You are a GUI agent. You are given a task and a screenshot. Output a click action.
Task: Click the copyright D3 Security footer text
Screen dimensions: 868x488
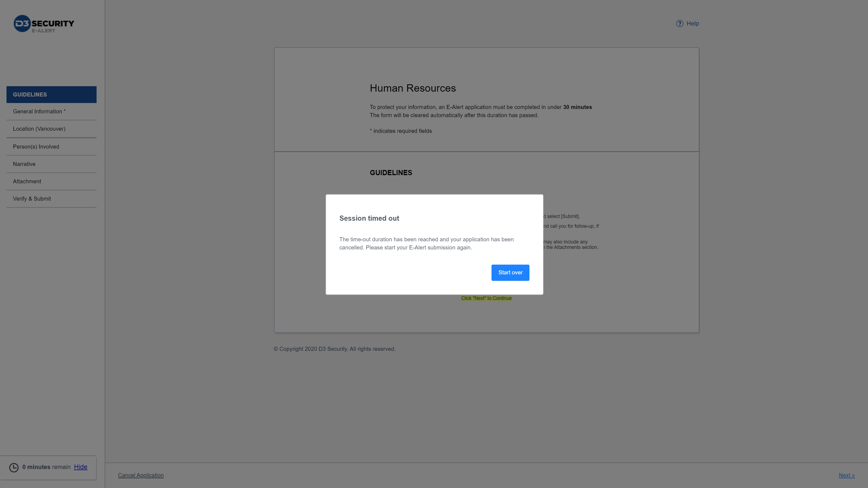coord(334,349)
